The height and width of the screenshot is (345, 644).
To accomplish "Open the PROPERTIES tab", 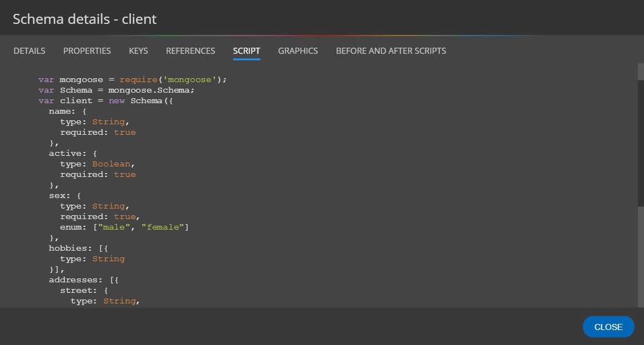I will [87, 51].
